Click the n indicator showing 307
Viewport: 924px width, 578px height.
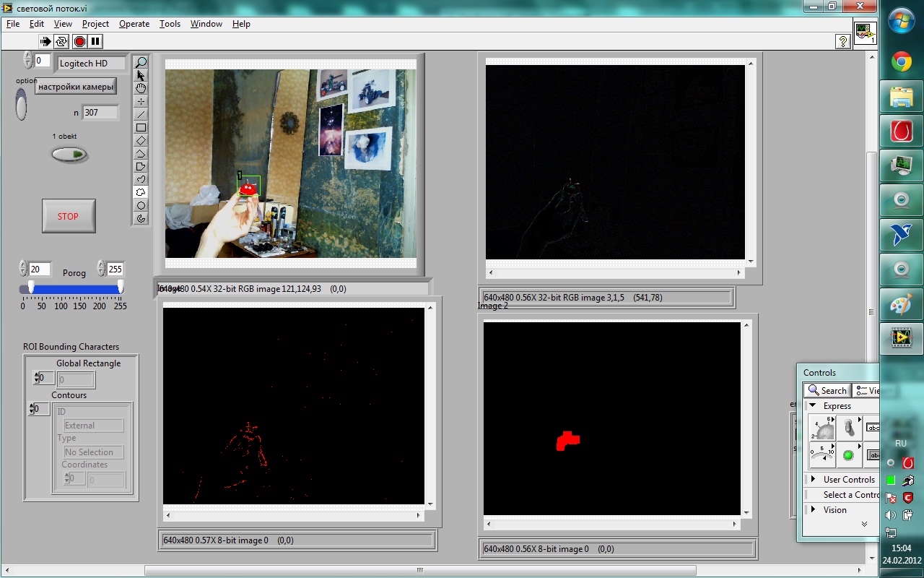[100, 113]
